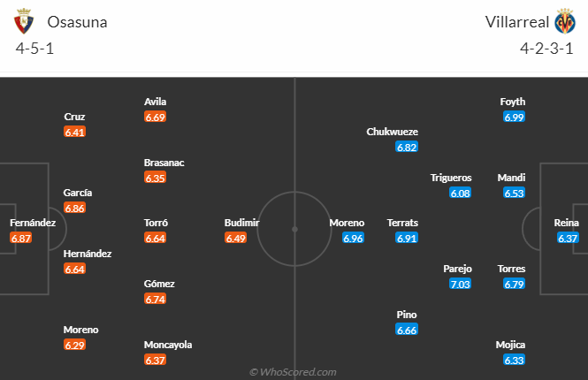Click goalkeeper Reina's 6.37 rating
This screenshot has width=588, height=380.
point(568,238)
